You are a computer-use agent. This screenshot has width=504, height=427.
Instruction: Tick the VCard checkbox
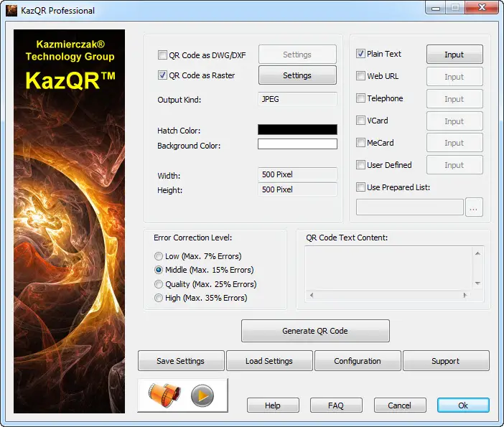pos(360,120)
